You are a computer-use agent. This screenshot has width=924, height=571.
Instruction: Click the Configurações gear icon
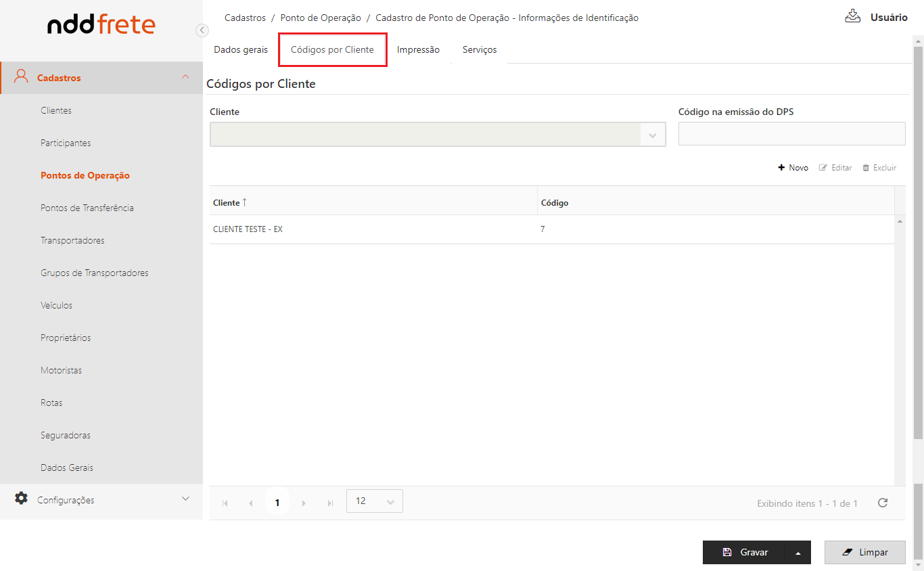22,499
